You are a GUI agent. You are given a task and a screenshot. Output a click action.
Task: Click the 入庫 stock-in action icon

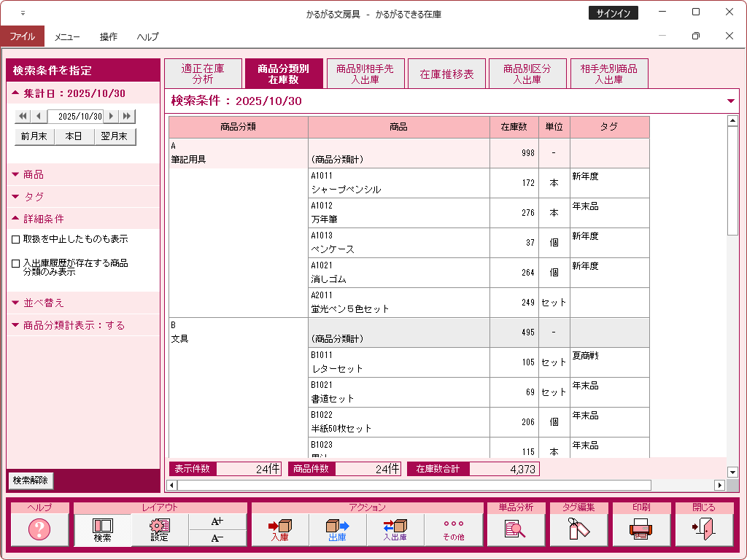pyautogui.click(x=280, y=530)
